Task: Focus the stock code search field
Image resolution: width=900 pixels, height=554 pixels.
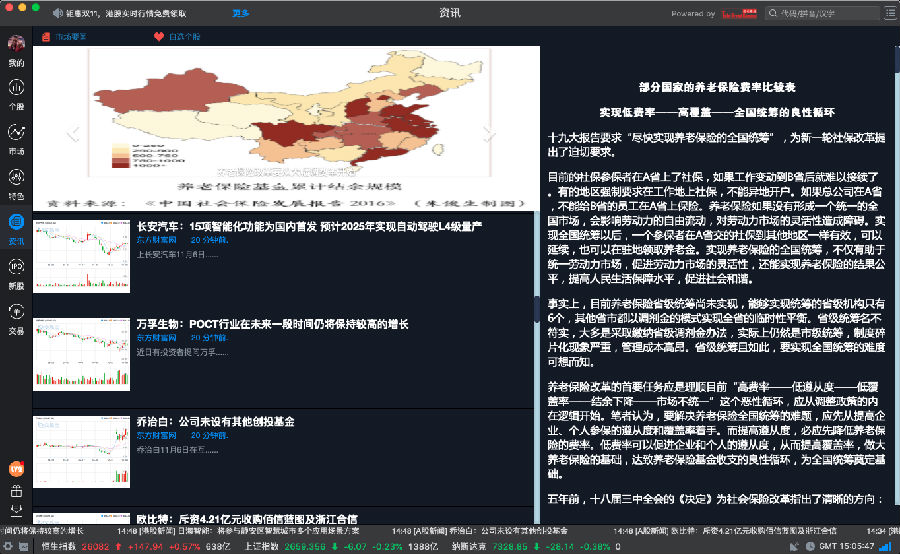Action: (x=822, y=13)
